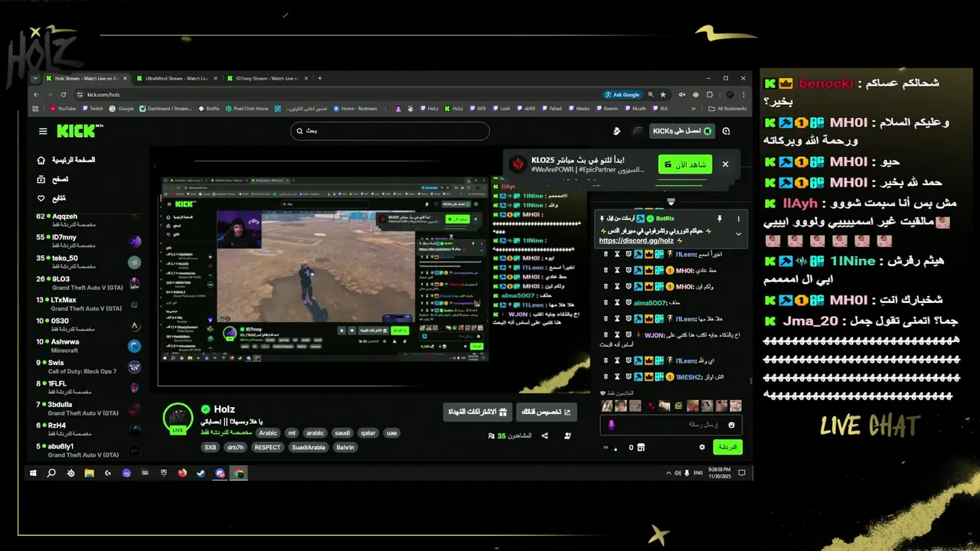Click the Ask Google lens button
Viewport: 980px width, 551px height.
point(622,94)
